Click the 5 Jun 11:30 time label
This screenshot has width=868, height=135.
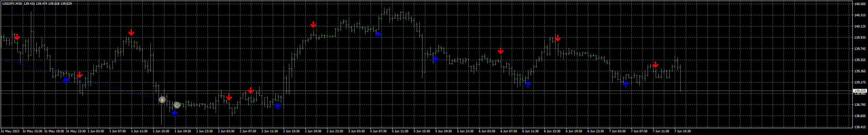400,131
